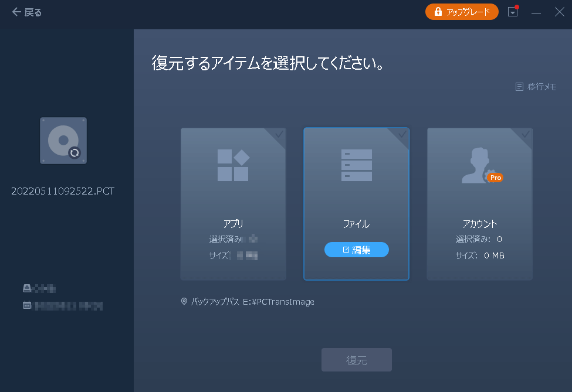
Task: Go back using the 戻る label
Action: coord(33,12)
